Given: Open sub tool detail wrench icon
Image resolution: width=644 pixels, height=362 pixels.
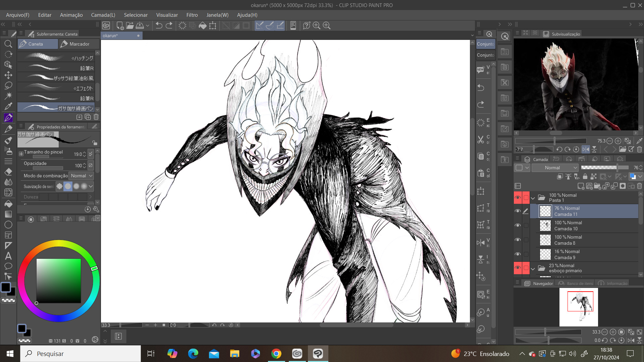Looking at the screenshot, I should [x=96, y=209].
